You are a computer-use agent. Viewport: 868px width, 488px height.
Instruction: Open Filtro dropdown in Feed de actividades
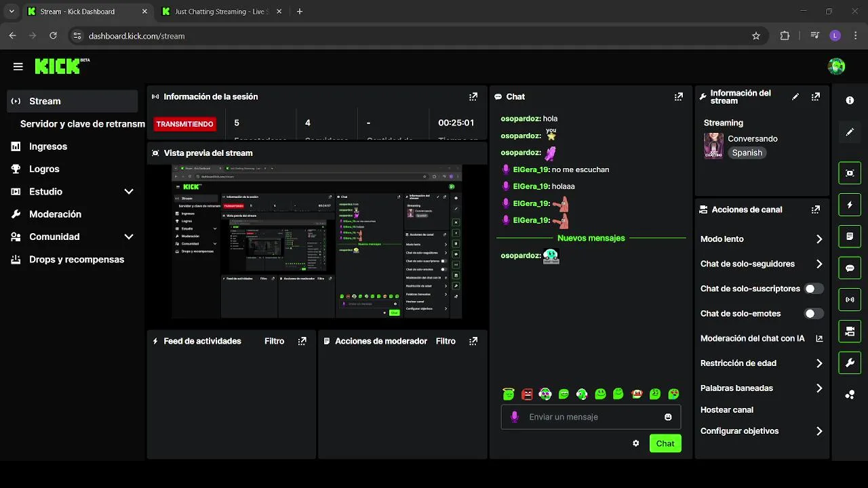point(275,342)
